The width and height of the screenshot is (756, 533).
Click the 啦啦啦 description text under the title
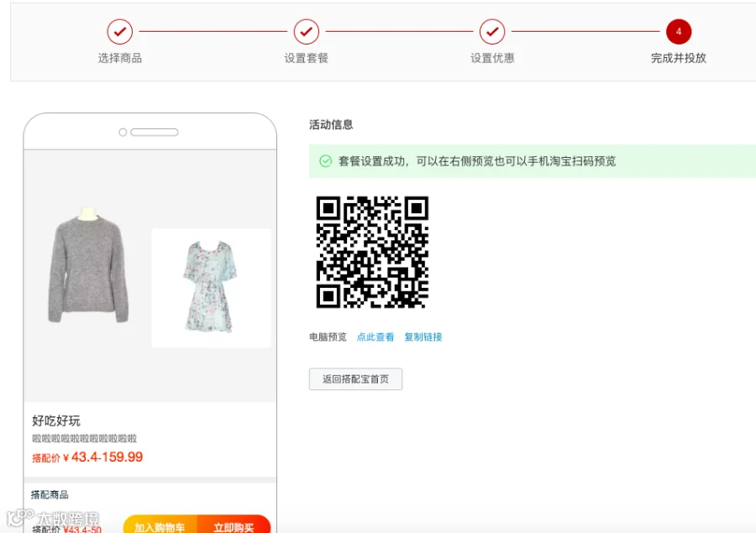pos(84,438)
